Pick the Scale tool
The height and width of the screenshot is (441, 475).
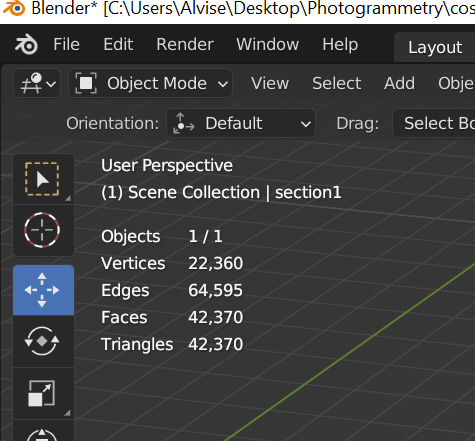tap(43, 393)
